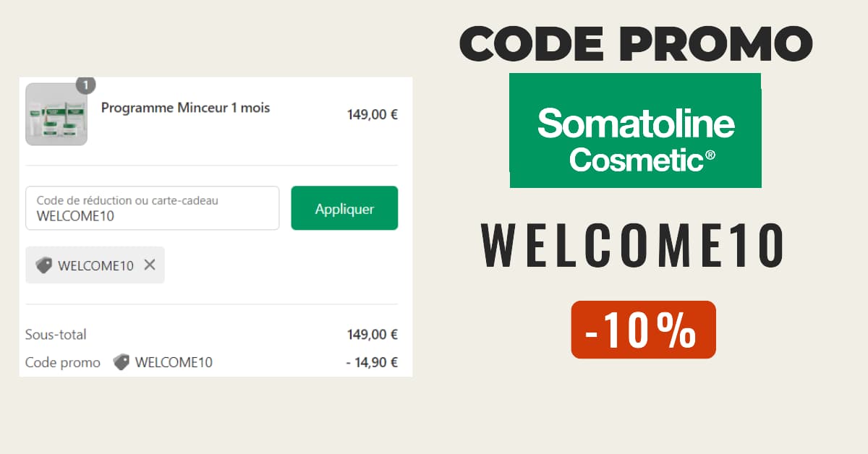Image resolution: width=868 pixels, height=454 pixels.
Task: Toggle the WELCOME10 discount chip
Action: point(95,265)
